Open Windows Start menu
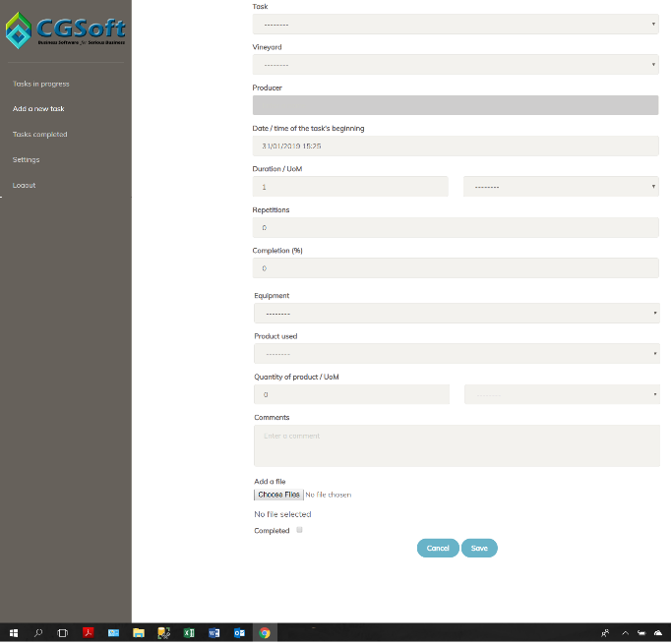The width and height of the screenshot is (671, 644). [x=14, y=633]
